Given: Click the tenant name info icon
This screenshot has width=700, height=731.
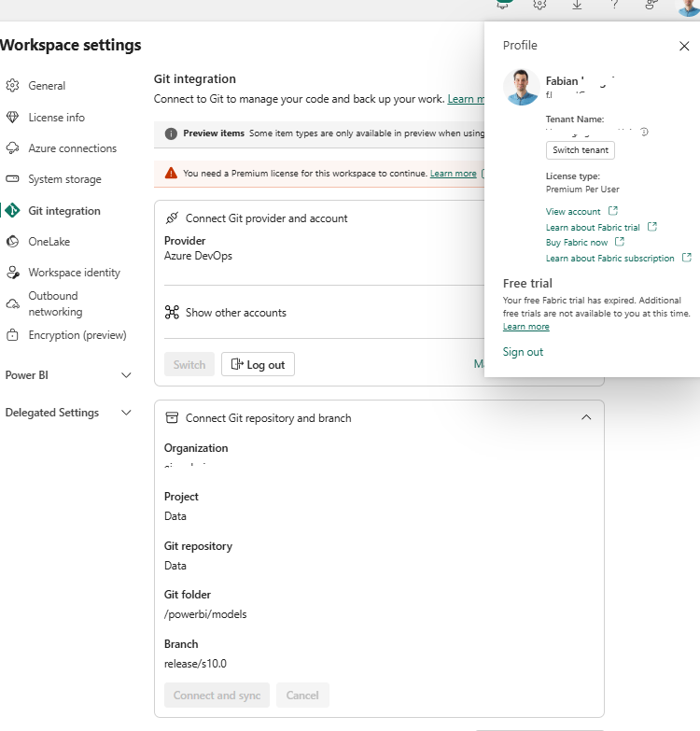Looking at the screenshot, I should coord(644,132).
